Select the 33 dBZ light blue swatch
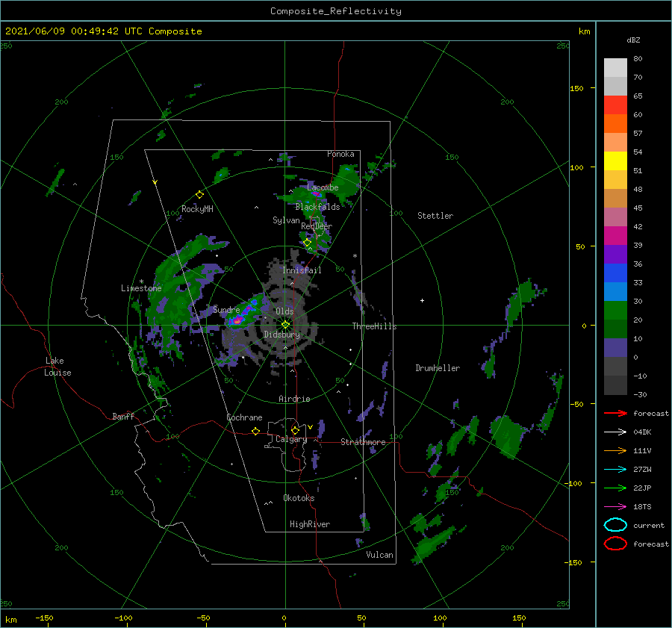The height and width of the screenshot is (628, 672). click(615, 291)
